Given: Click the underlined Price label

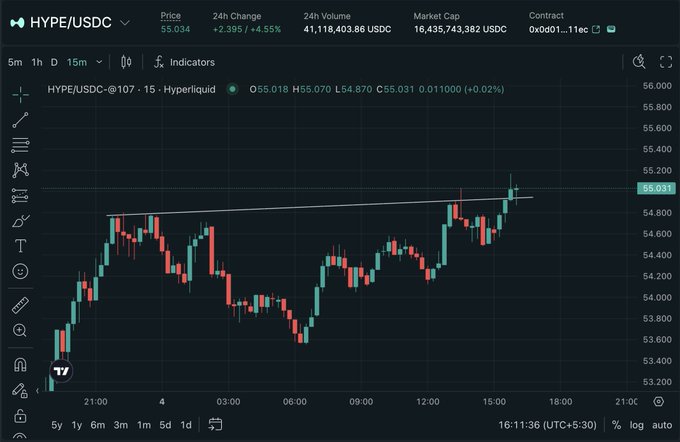Looking at the screenshot, I should (170, 16).
